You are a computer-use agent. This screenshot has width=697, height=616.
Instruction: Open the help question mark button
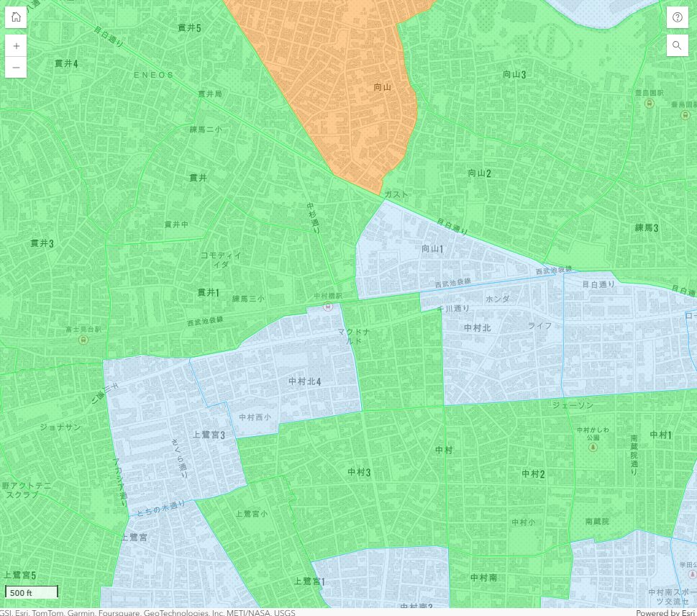677,17
